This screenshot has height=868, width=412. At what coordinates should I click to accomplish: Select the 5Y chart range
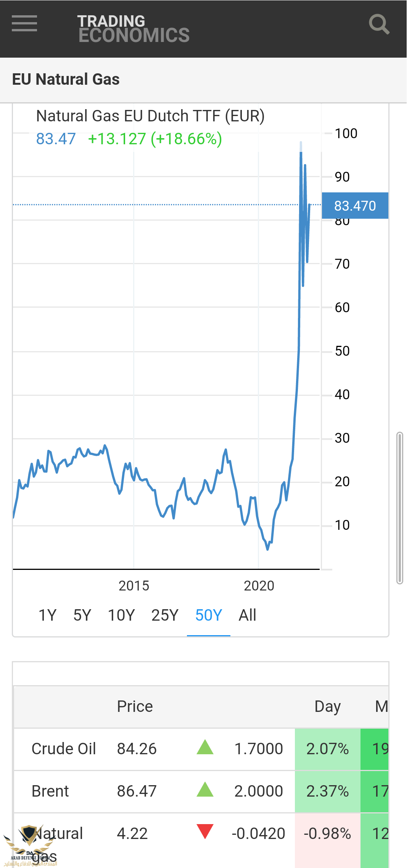[82, 615]
